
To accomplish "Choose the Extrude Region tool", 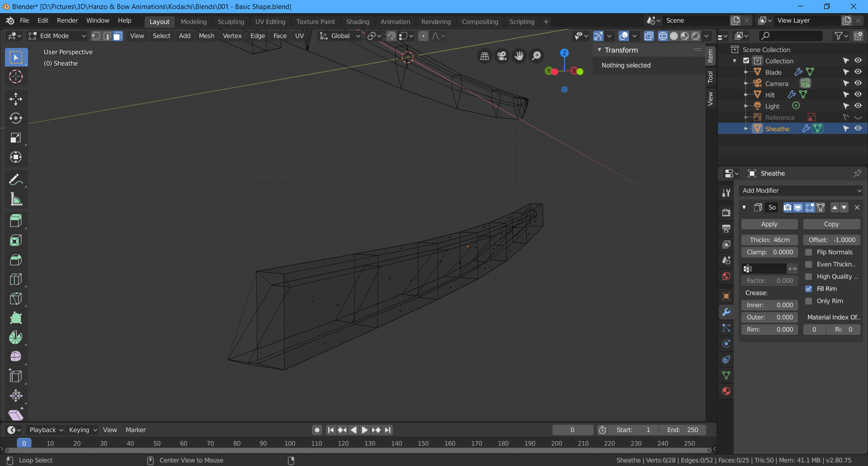I will click(x=16, y=221).
